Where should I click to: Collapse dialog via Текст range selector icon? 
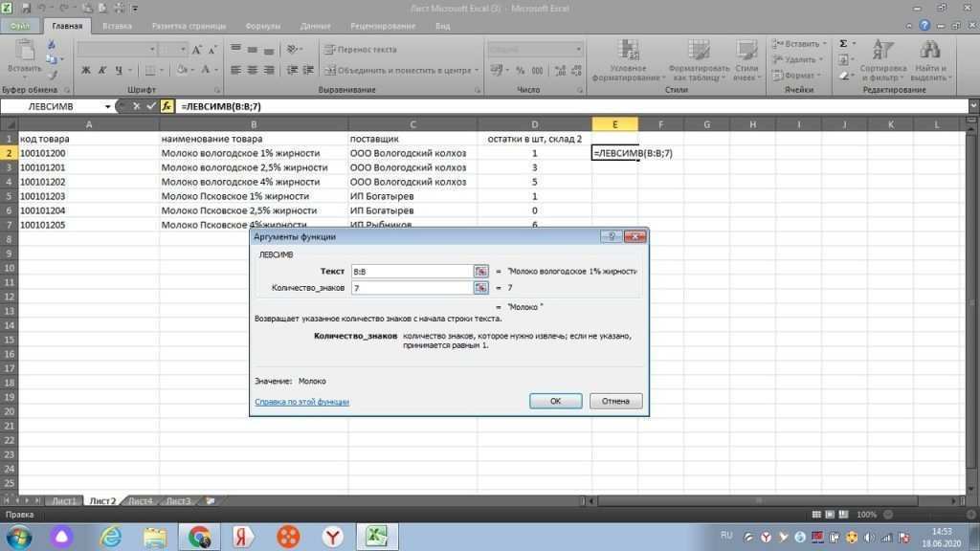[481, 272]
